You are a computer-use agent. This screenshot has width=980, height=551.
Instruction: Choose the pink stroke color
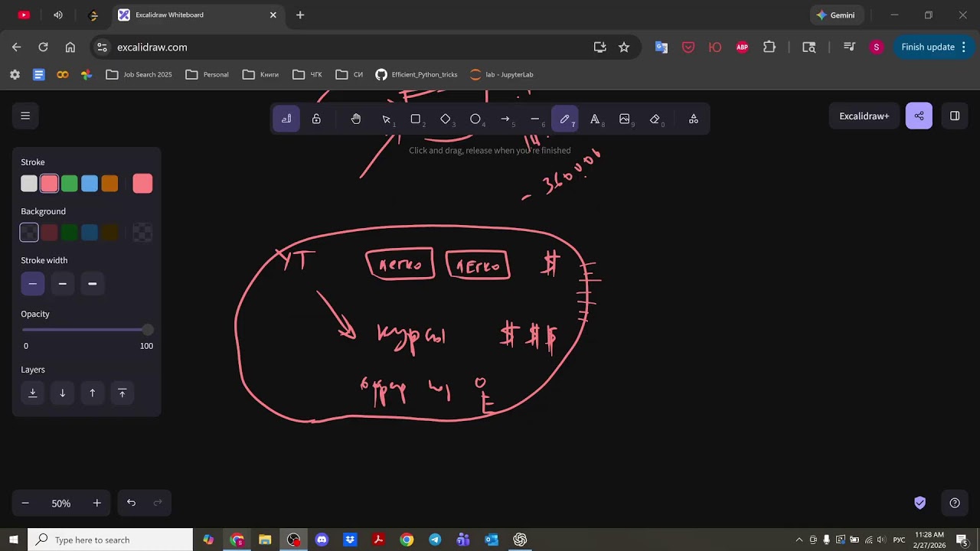(49, 184)
